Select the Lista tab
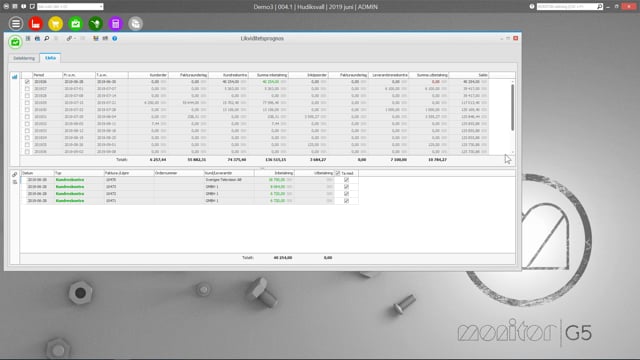Screen dimensions: 640x360 [x=50, y=58]
